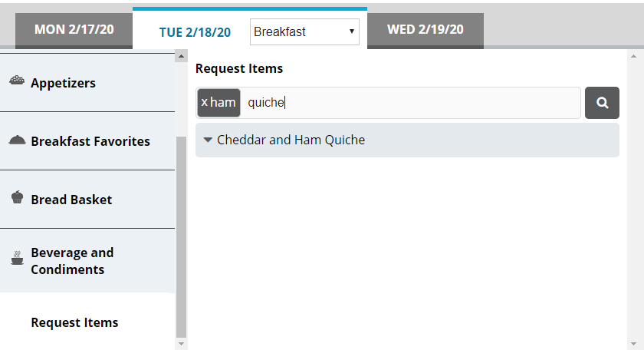Image resolution: width=644 pixels, height=350 pixels.
Task: Click the sidebar scrollbar up arrow
Action: (181, 56)
